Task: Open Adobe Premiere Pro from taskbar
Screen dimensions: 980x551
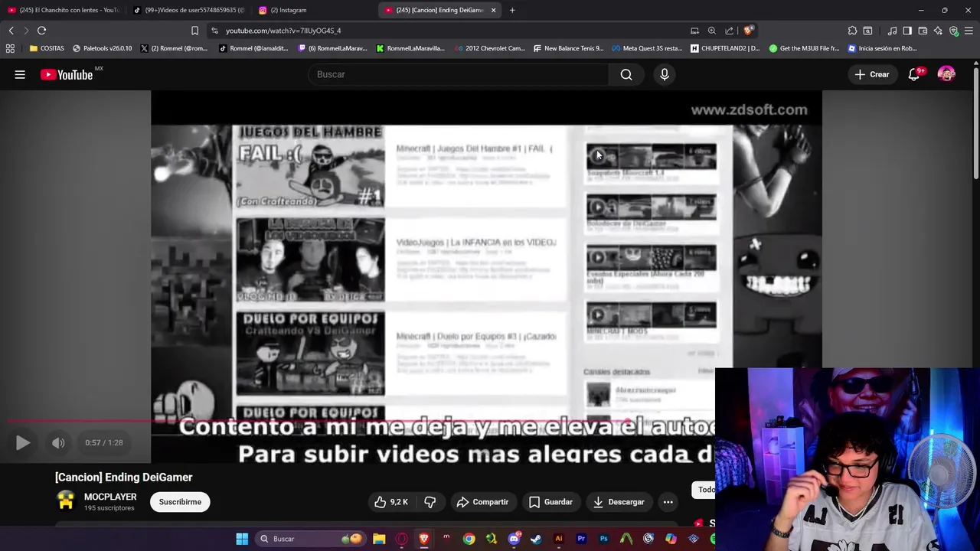Action: click(581, 539)
